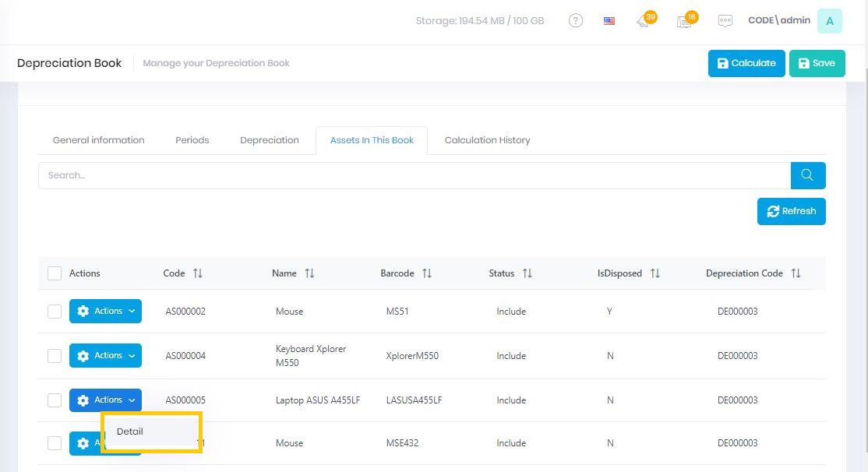Click the admin user avatar
868x472 pixels.
(x=829, y=21)
